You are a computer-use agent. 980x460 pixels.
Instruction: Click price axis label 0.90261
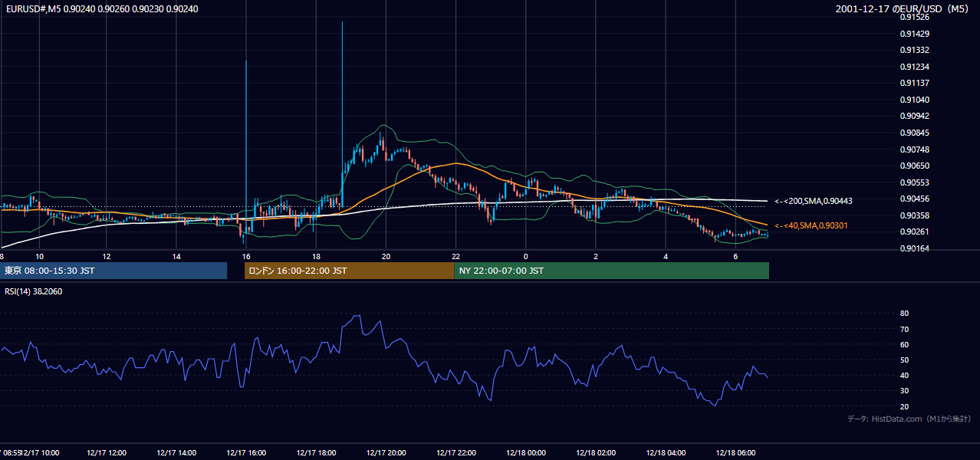click(x=915, y=232)
